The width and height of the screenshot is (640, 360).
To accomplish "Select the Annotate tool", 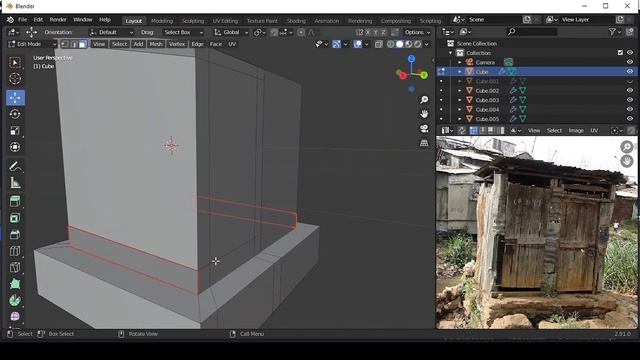I will (15, 166).
